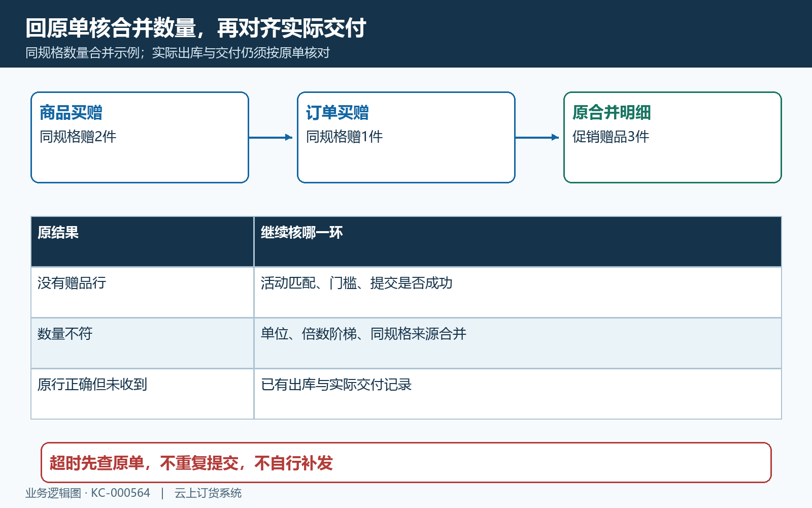Select the text 同规格赠2件
Viewport: 812px width, 508px height.
click(78, 137)
